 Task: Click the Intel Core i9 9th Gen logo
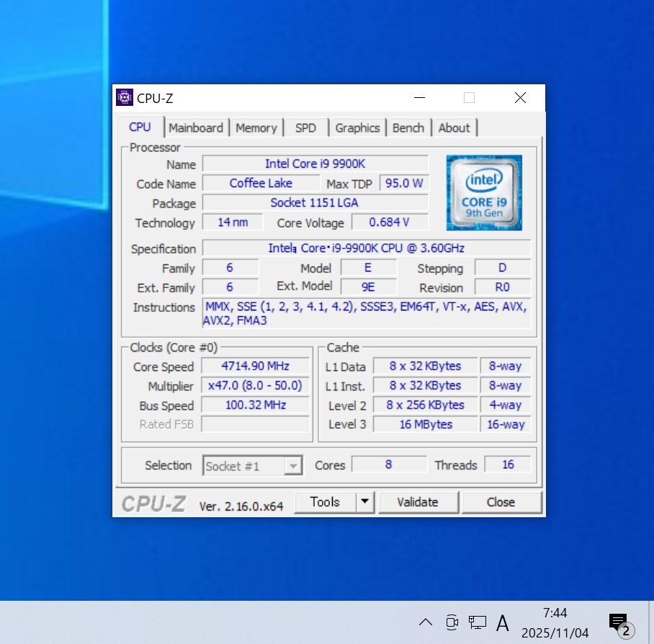pyautogui.click(x=483, y=192)
